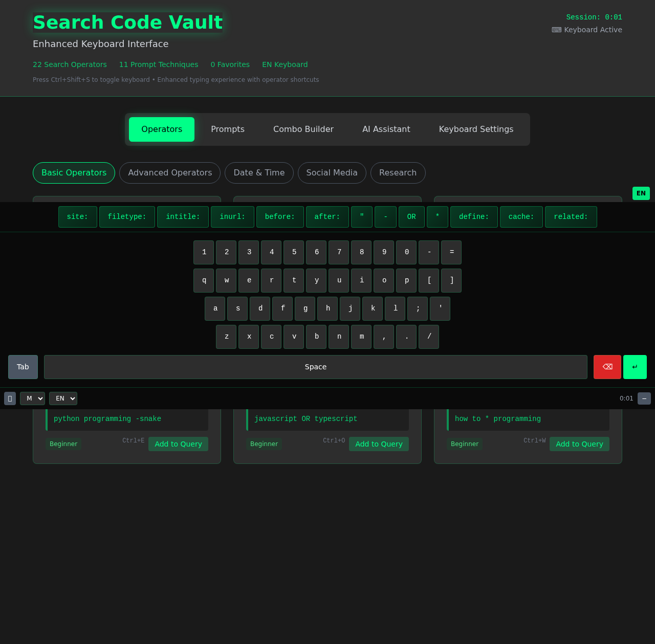Viewport: 655px width, 644px height.
Task: Open the EN language dropdown
Action: pyautogui.click(x=63, y=398)
